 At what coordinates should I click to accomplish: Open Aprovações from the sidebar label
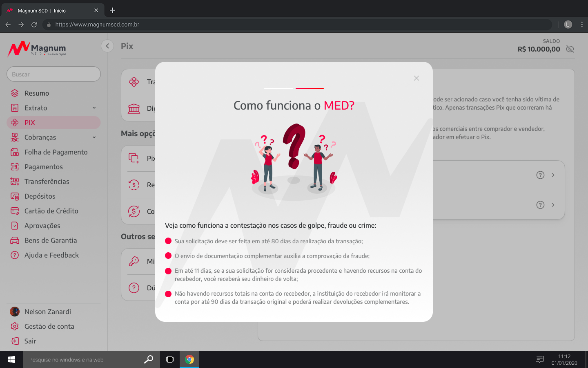(42, 226)
